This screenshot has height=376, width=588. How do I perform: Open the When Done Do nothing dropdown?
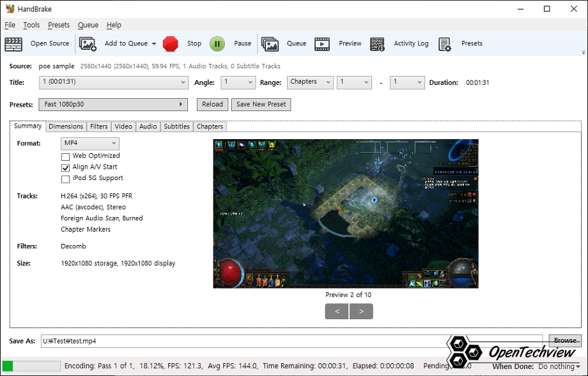pos(559,366)
